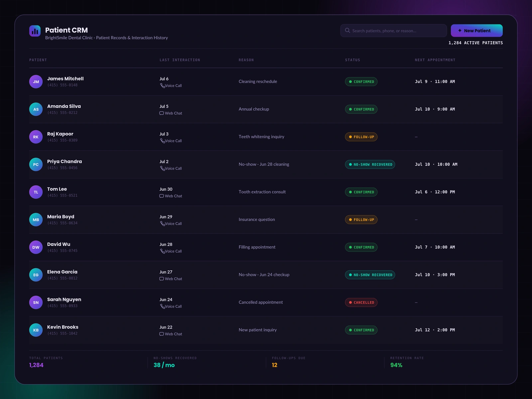Sort by the PATIENT column header
This screenshot has width=532, height=399.
coord(38,60)
